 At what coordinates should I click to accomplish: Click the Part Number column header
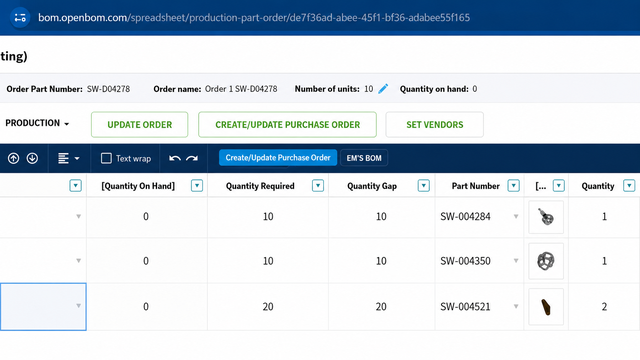476,186
